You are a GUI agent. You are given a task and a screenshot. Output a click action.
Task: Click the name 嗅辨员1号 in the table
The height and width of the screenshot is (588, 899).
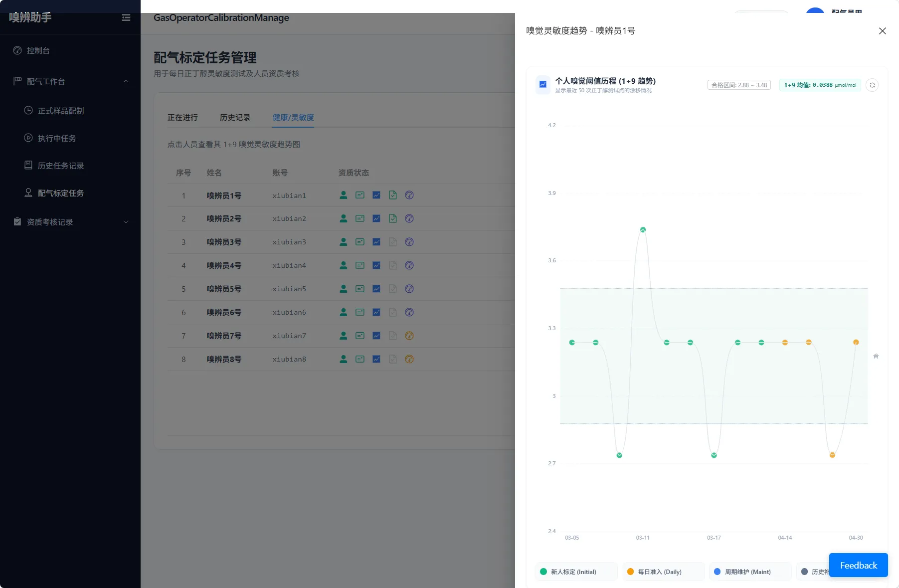pyautogui.click(x=224, y=196)
